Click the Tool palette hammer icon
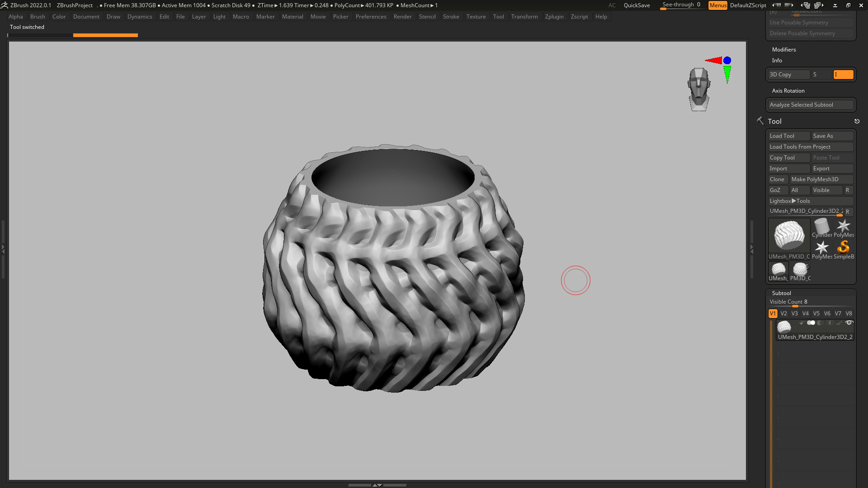The height and width of the screenshot is (488, 868). coord(760,121)
